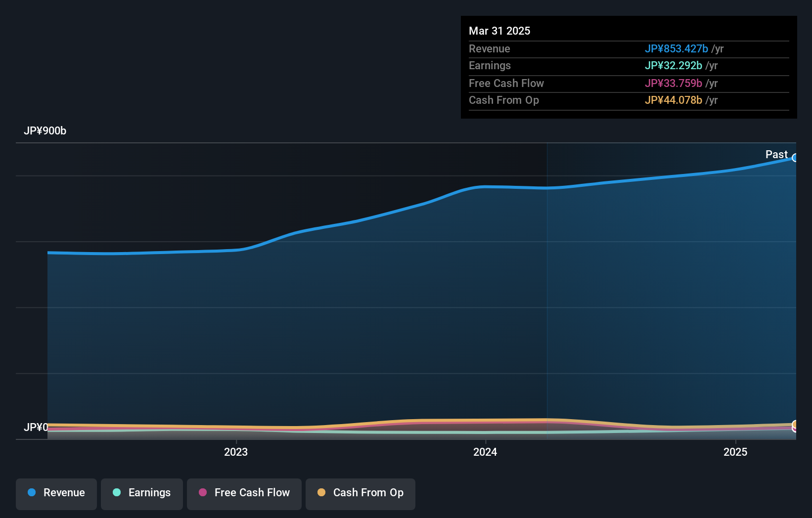Click the Earnings row label in tooltip
The width and height of the screenshot is (812, 518).
coord(490,65)
